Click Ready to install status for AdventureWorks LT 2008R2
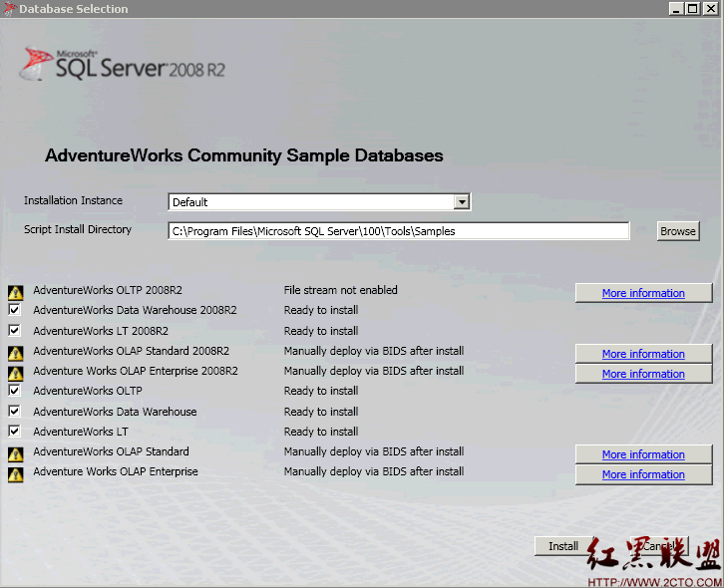The height and width of the screenshot is (588, 724). [321, 331]
